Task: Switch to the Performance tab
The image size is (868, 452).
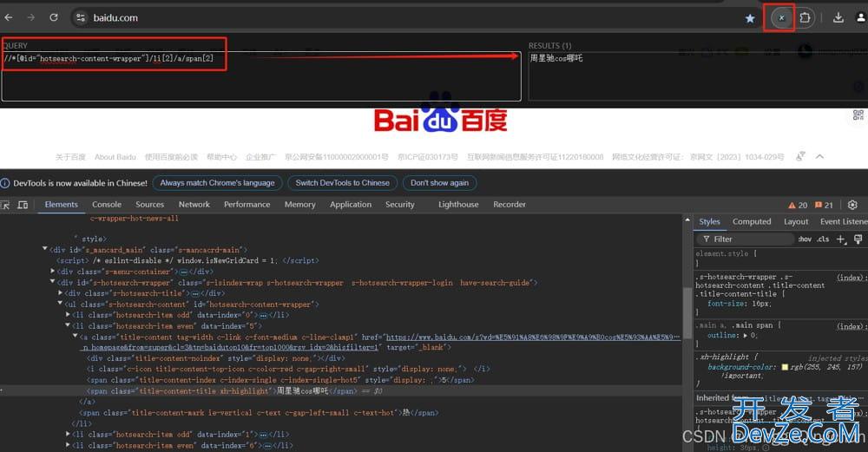Action: 247,205
